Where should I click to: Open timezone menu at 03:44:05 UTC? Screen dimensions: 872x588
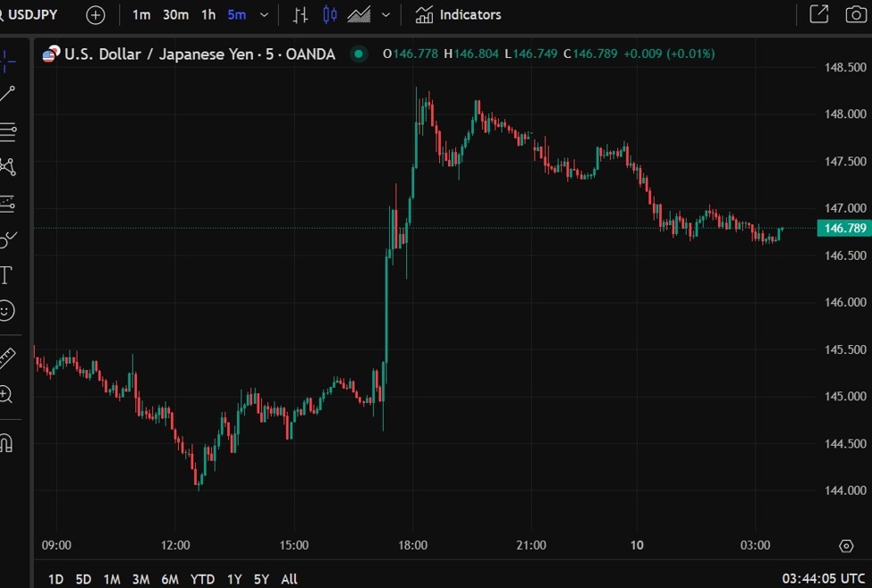[823, 578]
